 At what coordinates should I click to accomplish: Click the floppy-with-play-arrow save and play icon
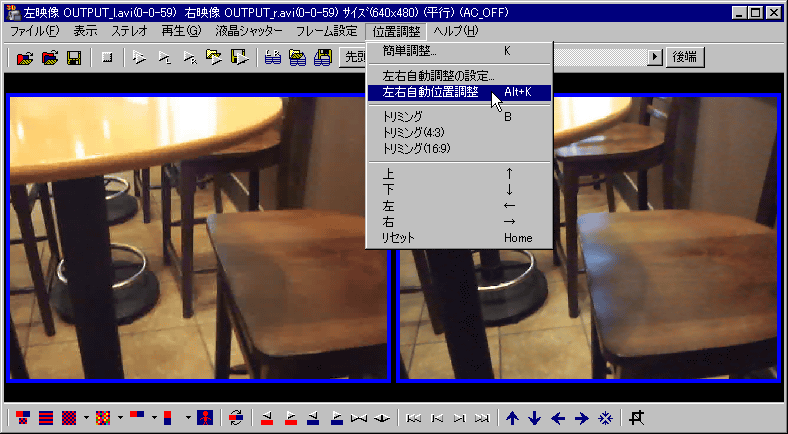pos(239,57)
